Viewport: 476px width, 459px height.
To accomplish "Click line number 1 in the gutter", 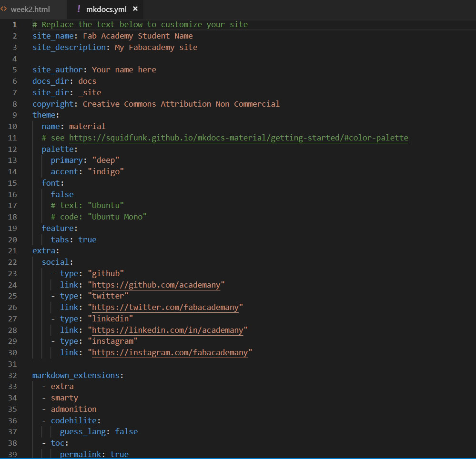I will click(x=14, y=25).
